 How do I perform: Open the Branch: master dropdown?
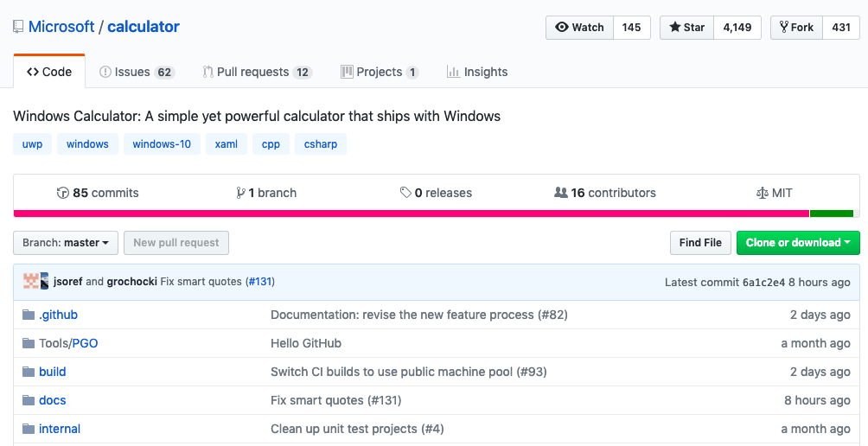click(x=66, y=243)
